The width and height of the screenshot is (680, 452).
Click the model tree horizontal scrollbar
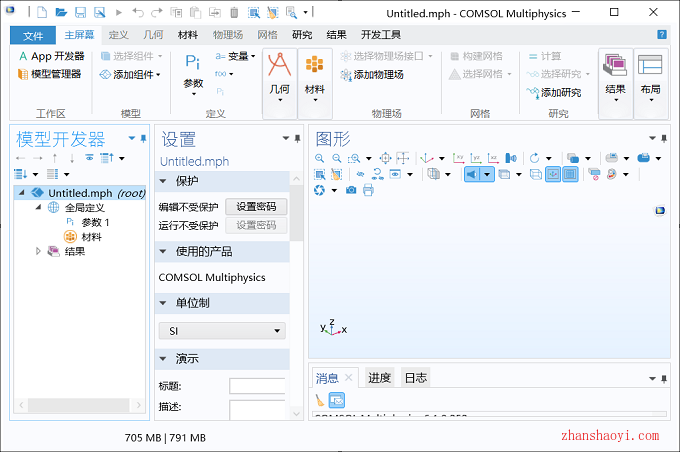[x=78, y=405]
